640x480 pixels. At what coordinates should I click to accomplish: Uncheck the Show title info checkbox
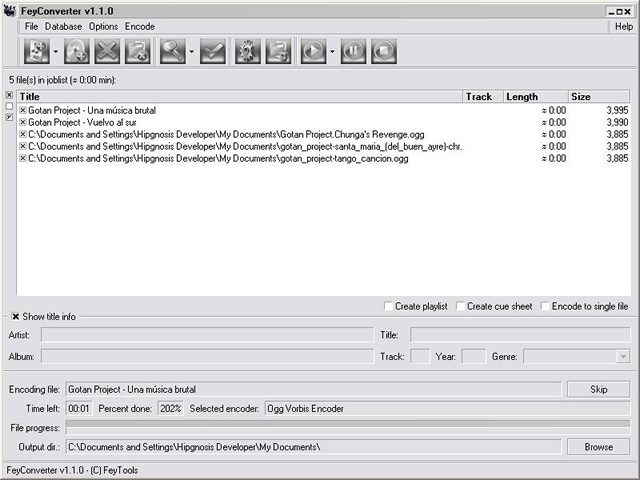point(16,317)
